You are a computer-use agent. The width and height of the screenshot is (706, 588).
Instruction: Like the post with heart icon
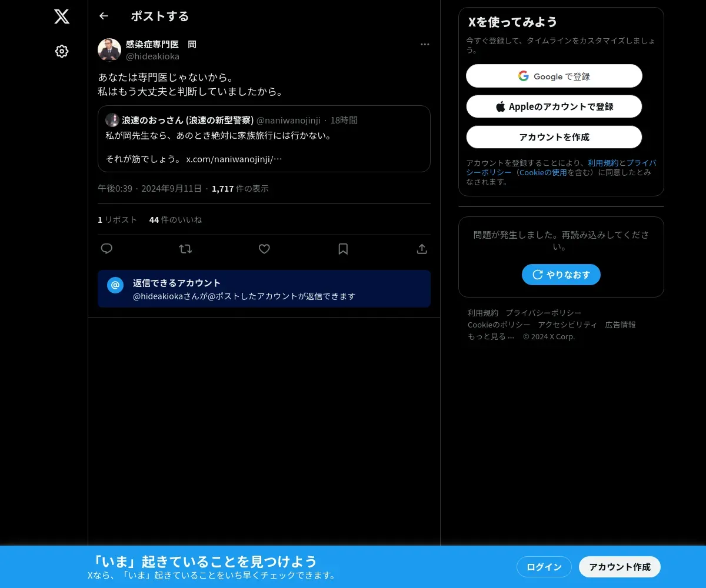(264, 249)
